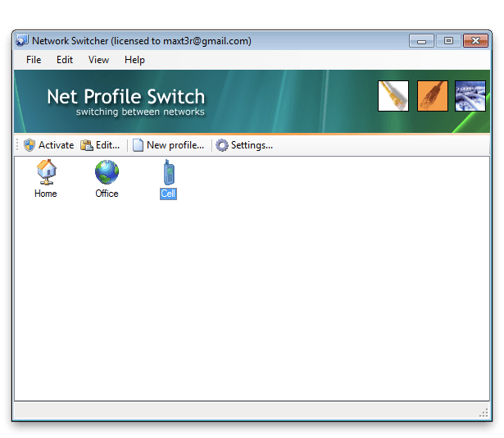
Task: Maximize the Network Switcher window
Action: 447,40
